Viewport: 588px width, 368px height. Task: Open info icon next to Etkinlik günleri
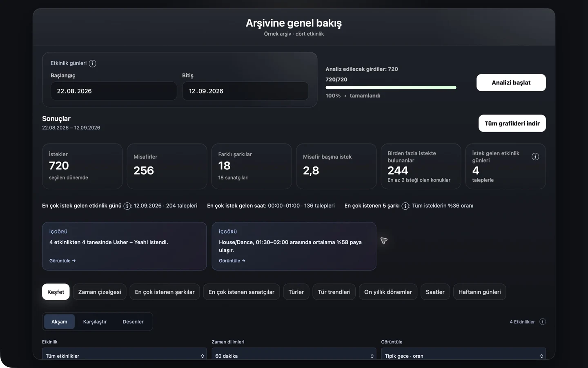[92, 63]
